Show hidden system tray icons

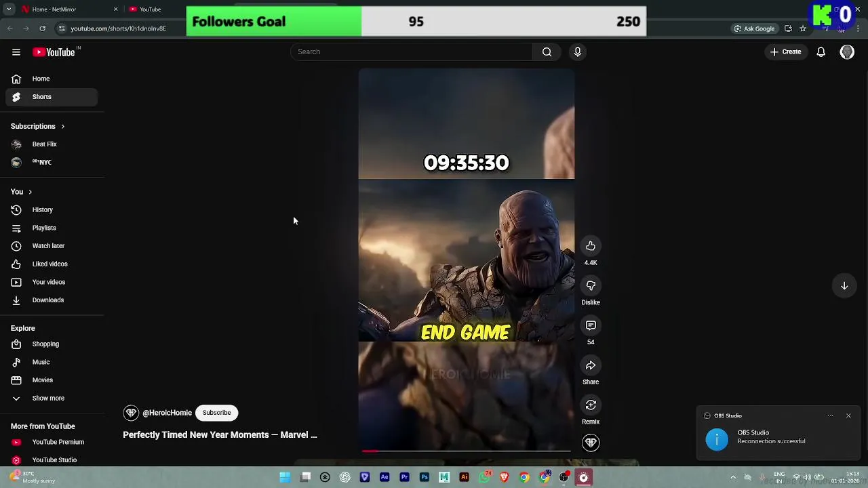(733, 477)
